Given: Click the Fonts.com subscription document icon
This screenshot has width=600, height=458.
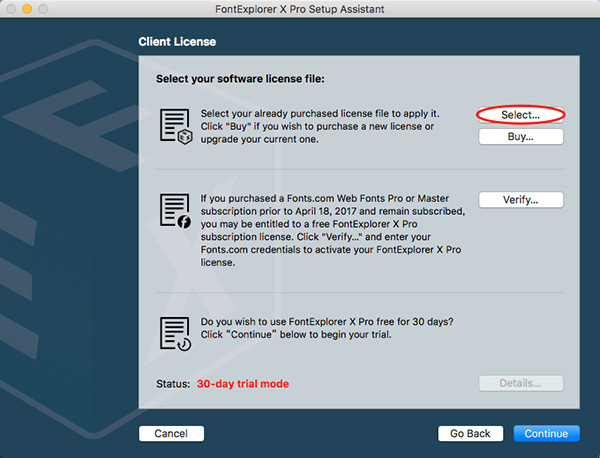Looking at the screenshot, I should coord(176,211).
